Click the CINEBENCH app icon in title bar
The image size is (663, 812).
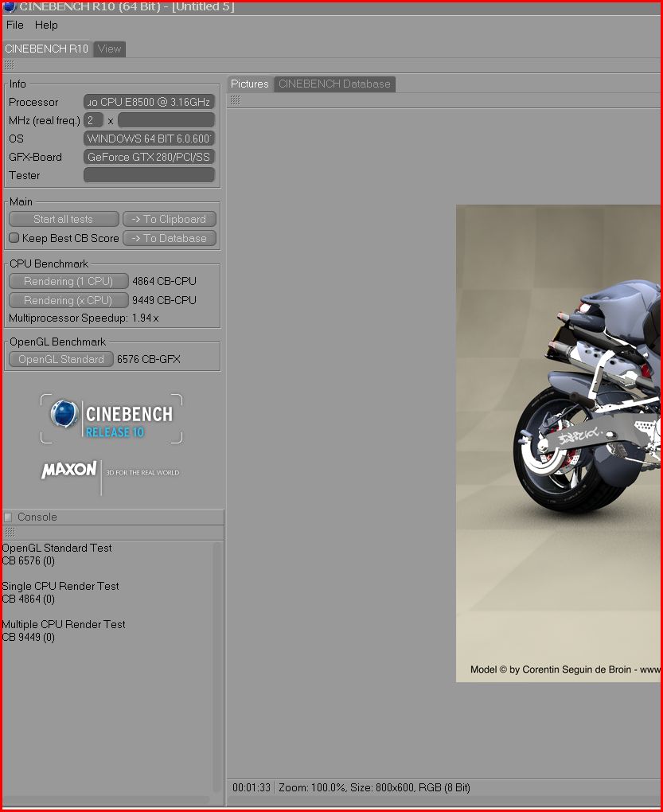click(x=10, y=6)
